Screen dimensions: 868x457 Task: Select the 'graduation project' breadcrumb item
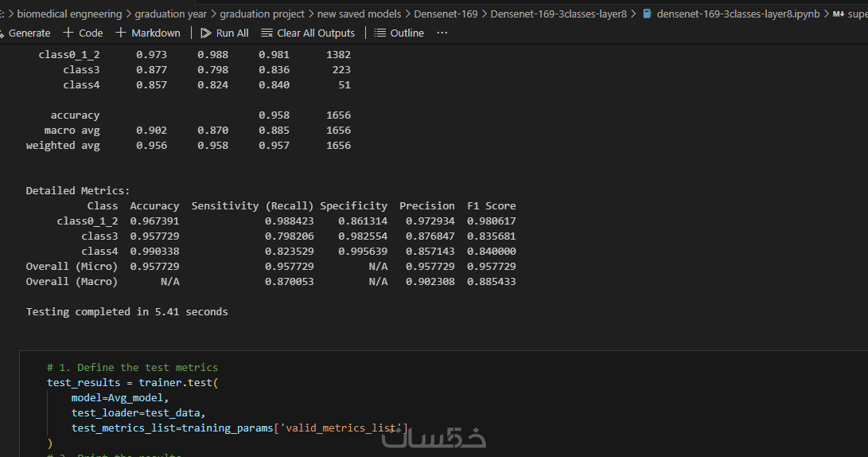click(x=262, y=14)
